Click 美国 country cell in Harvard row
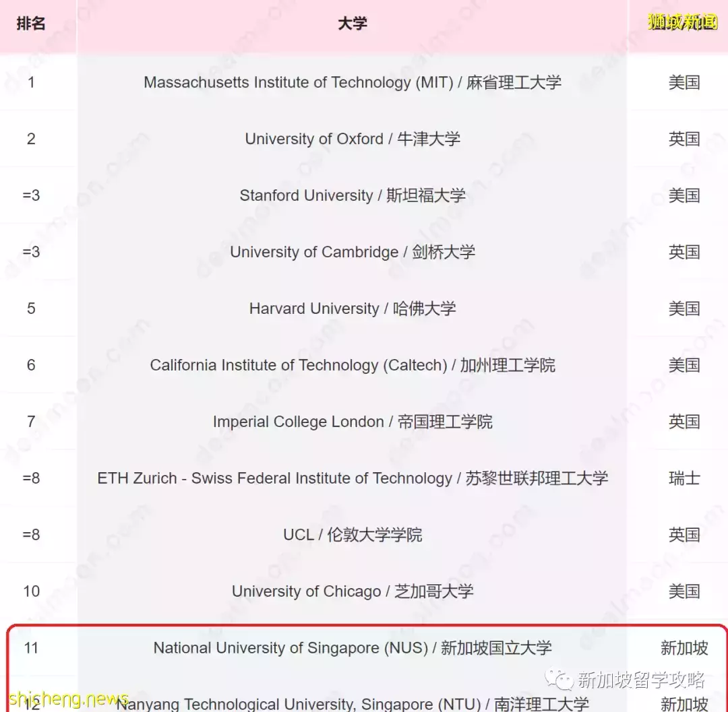Image resolution: width=728 pixels, height=712 pixels. point(684,309)
